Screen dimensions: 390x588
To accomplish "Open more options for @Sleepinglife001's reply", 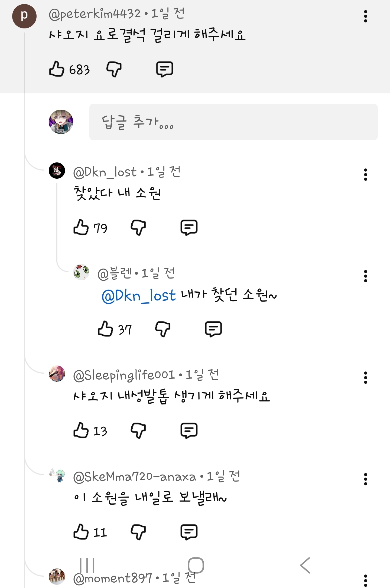I will click(x=365, y=378).
